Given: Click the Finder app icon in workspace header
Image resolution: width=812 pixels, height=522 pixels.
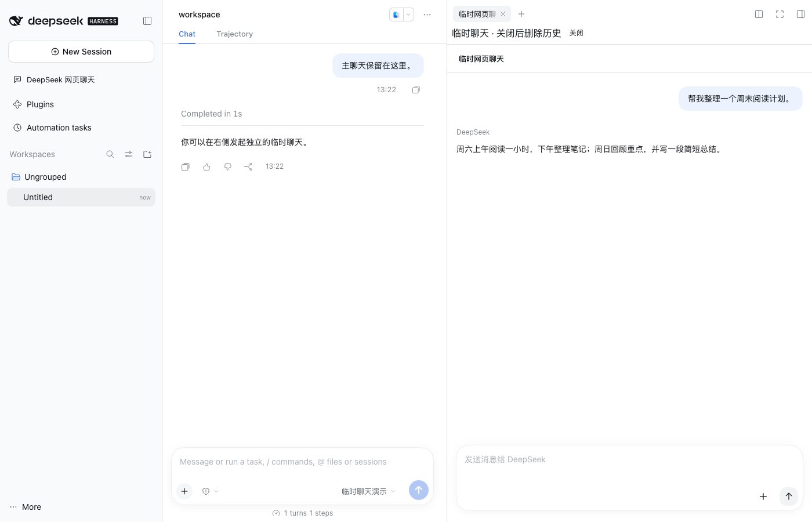Looking at the screenshot, I should 396,14.
